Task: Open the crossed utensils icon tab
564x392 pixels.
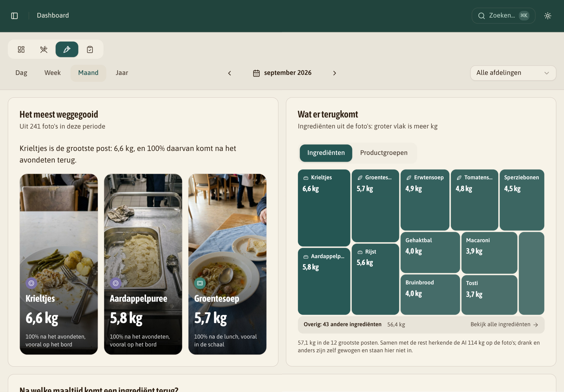Action: (44, 49)
